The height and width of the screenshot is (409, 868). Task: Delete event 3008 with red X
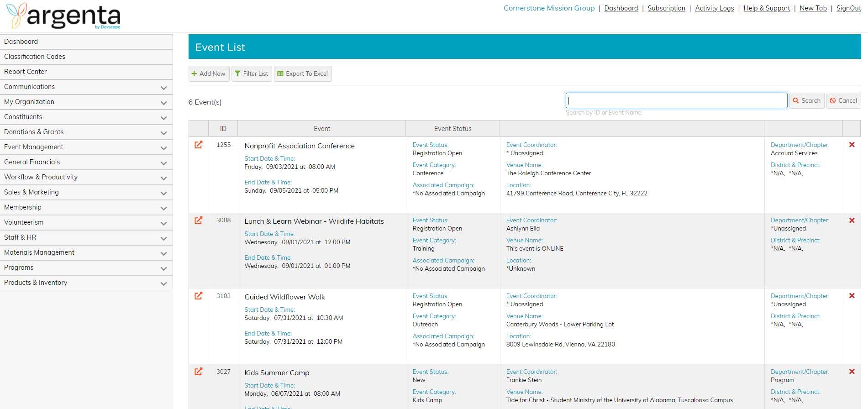(x=852, y=220)
